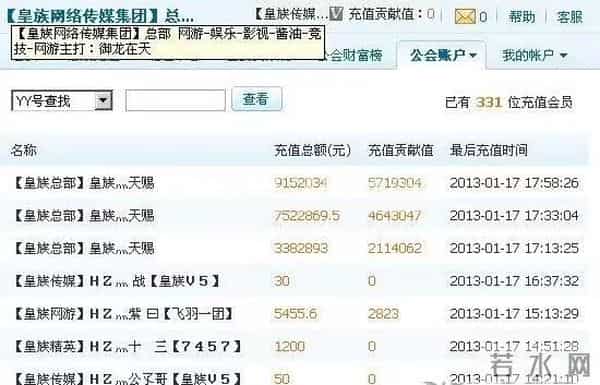Select 【皇族精英】HZ 十三【7457】 row

(295, 347)
